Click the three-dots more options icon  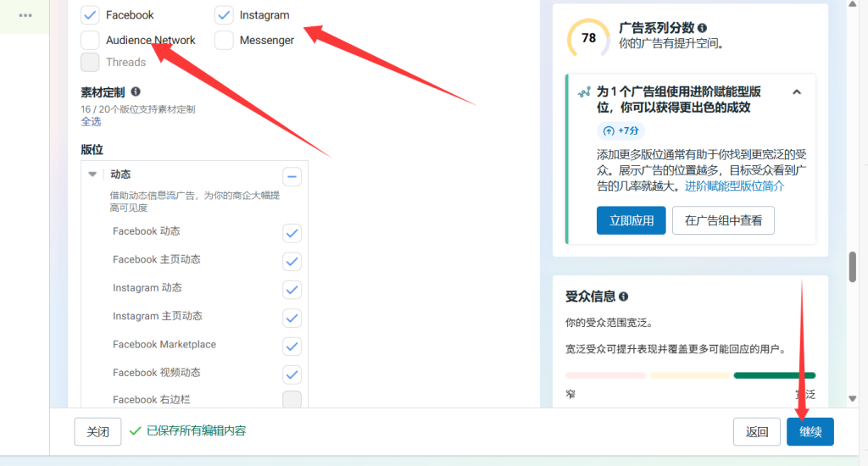tap(25, 15)
